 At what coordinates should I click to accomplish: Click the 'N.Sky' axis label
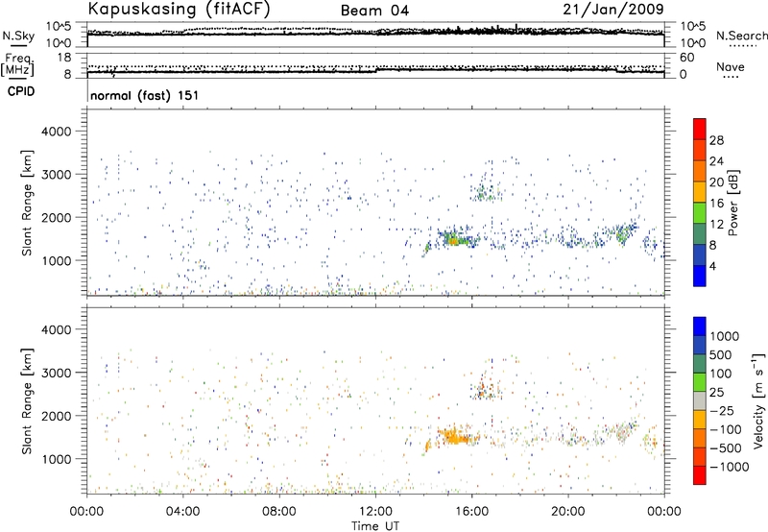(18, 36)
